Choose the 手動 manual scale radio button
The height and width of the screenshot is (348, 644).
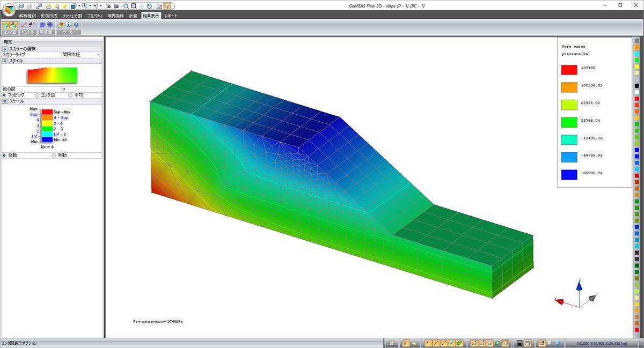(x=53, y=155)
